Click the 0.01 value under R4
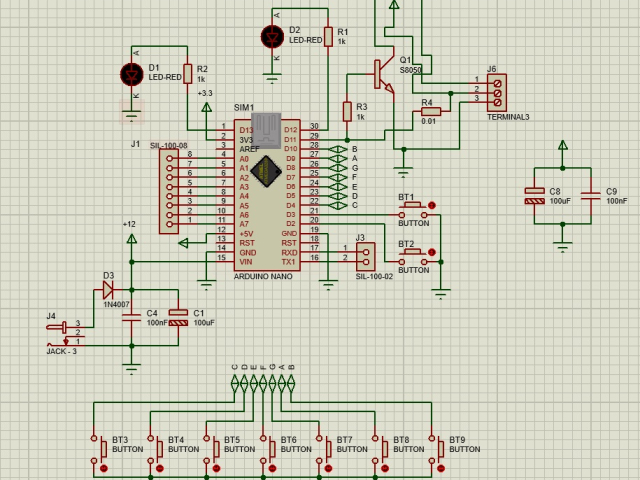This screenshot has height=480, width=640. [x=429, y=121]
